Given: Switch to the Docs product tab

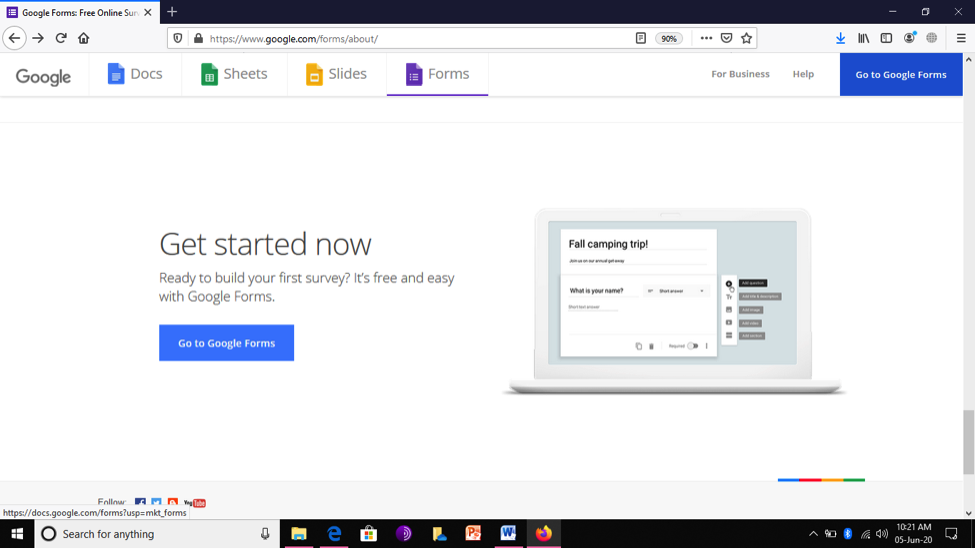Looking at the screenshot, I should click(x=135, y=74).
